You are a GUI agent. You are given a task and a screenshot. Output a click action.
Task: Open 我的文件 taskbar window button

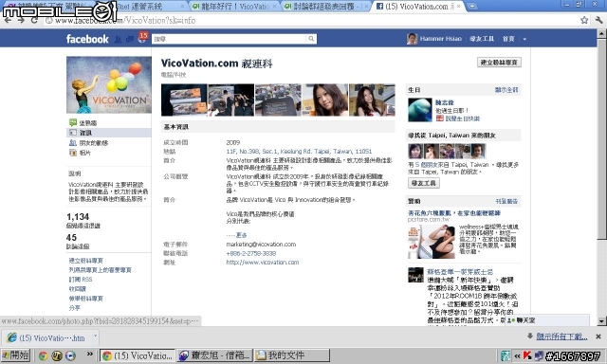click(292, 355)
